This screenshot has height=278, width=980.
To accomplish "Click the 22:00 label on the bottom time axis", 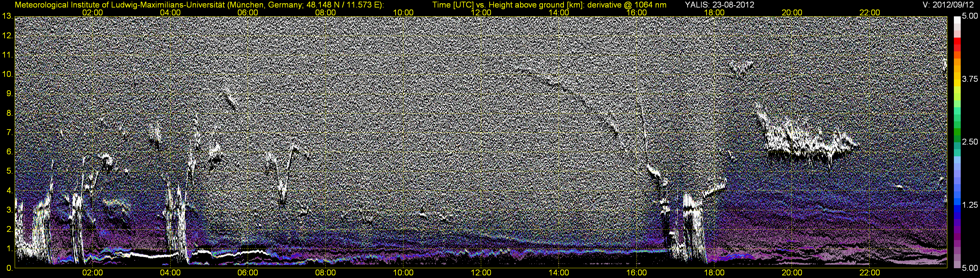I will coord(870,273).
